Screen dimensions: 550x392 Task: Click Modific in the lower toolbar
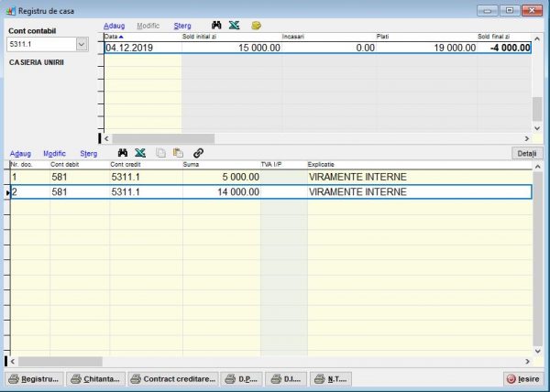[x=54, y=153]
